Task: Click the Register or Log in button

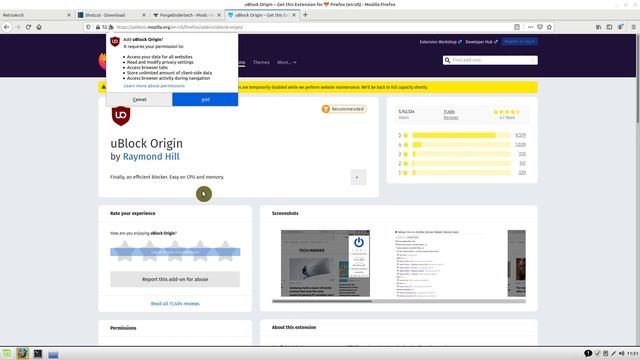Action: point(519,42)
